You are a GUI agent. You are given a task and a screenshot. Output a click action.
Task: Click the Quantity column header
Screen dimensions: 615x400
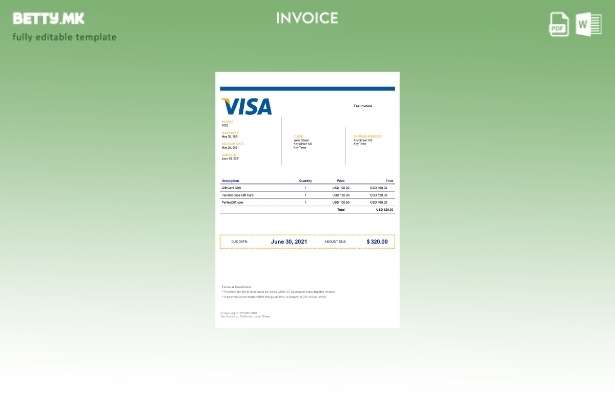coord(305,181)
